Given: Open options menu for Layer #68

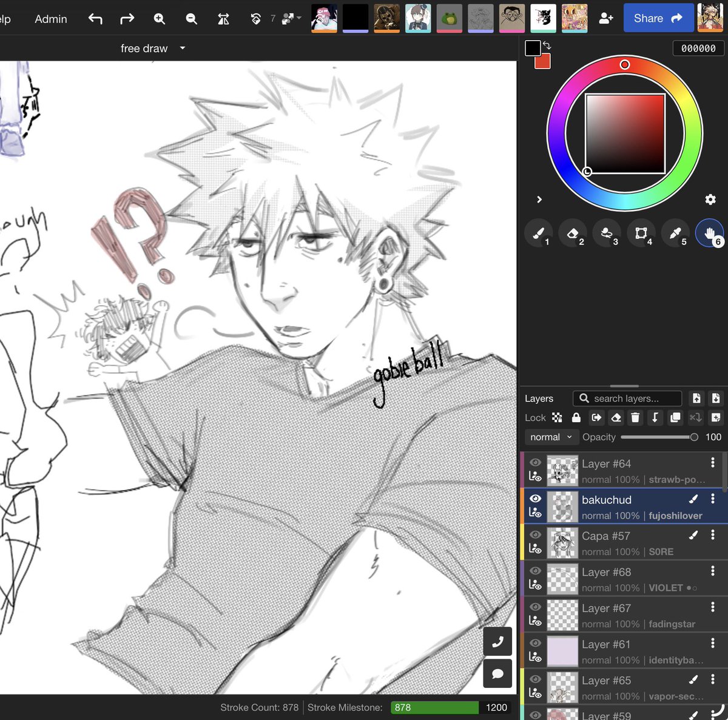Looking at the screenshot, I should click(x=713, y=571).
